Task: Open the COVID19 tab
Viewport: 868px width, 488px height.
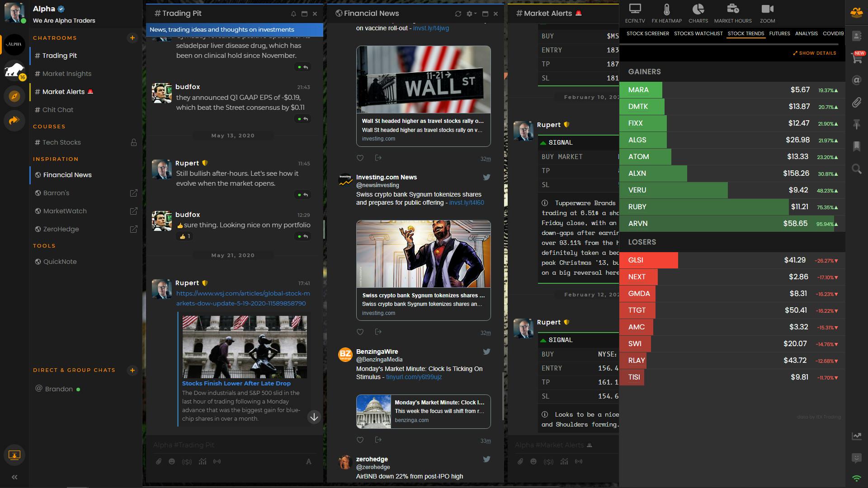Action: pyautogui.click(x=833, y=33)
